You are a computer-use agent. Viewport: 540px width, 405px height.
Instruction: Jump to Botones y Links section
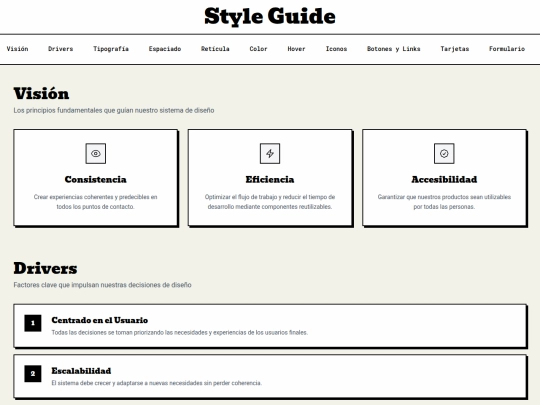[394, 49]
